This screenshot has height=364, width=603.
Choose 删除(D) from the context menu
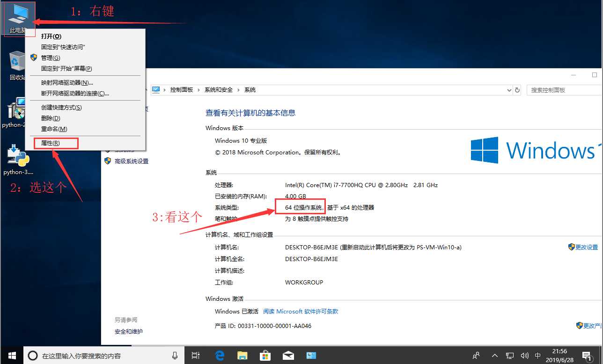pyautogui.click(x=85, y=118)
